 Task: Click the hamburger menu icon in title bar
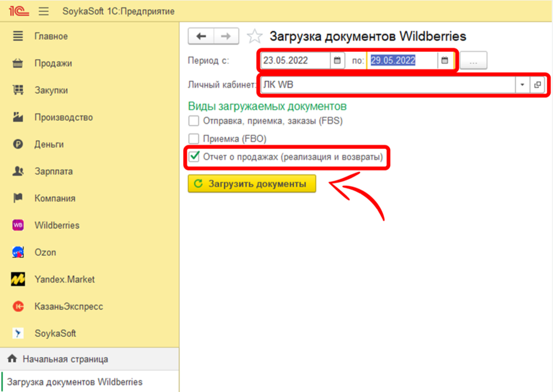click(x=44, y=11)
